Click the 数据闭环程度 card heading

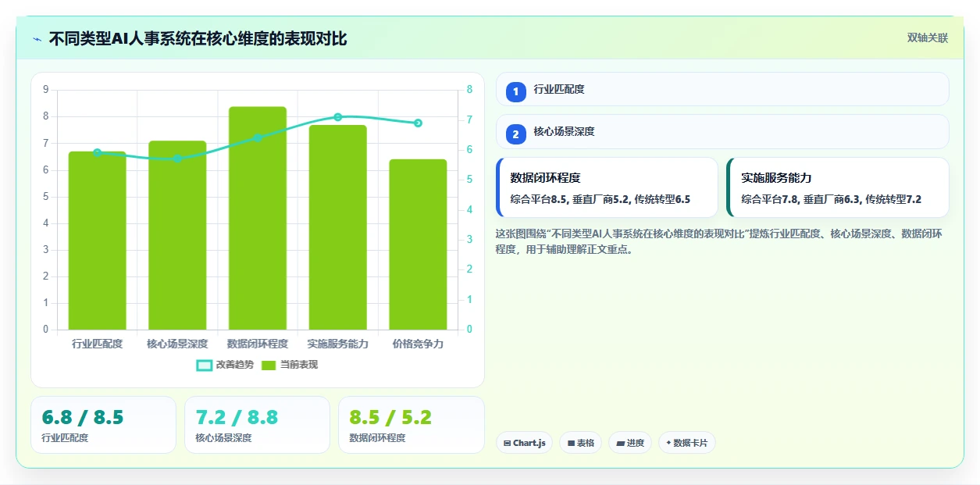click(x=545, y=178)
